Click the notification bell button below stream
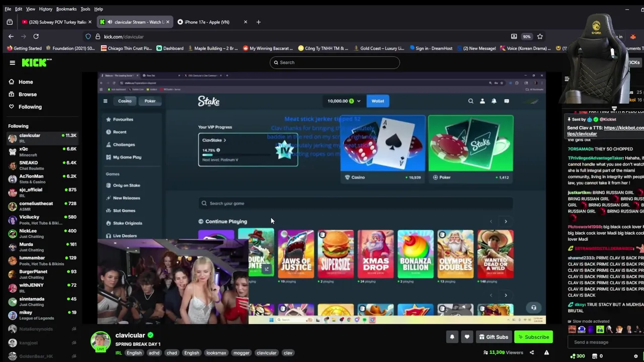Screen dimensions: 644x362 point(452,337)
